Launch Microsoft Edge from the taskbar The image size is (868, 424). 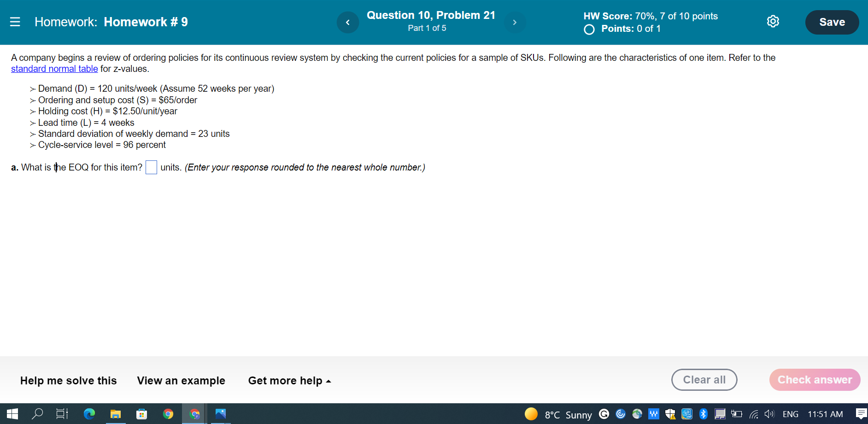(89, 414)
